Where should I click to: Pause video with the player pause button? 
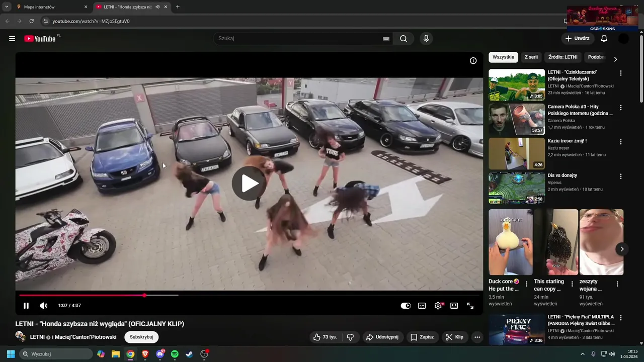pos(26,306)
